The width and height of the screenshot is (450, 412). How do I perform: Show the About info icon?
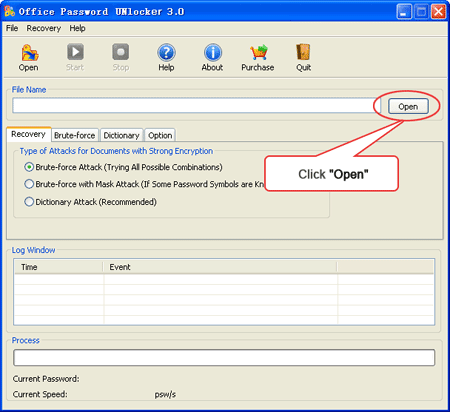click(213, 53)
